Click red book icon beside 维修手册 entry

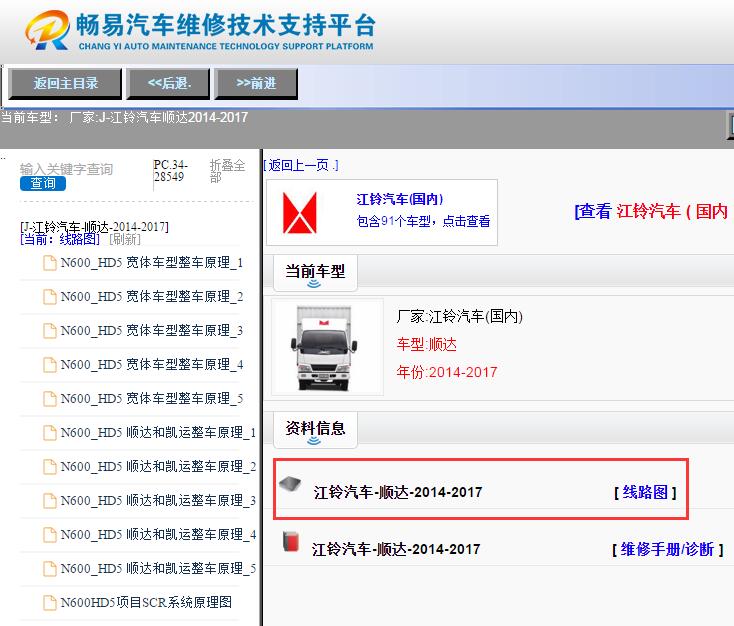point(291,542)
